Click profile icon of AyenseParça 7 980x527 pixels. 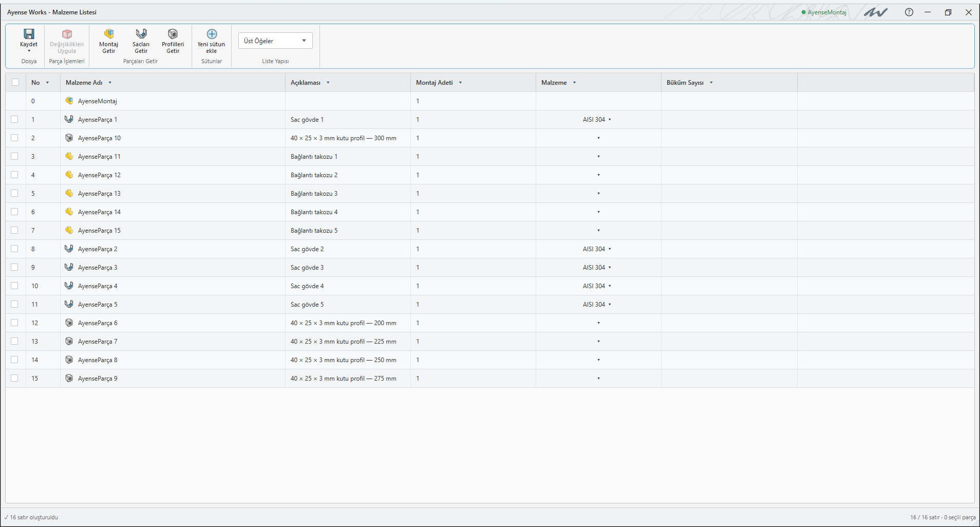[69, 341]
